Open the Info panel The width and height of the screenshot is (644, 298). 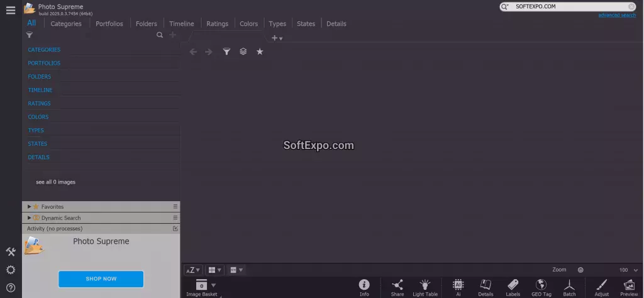(364, 287)
